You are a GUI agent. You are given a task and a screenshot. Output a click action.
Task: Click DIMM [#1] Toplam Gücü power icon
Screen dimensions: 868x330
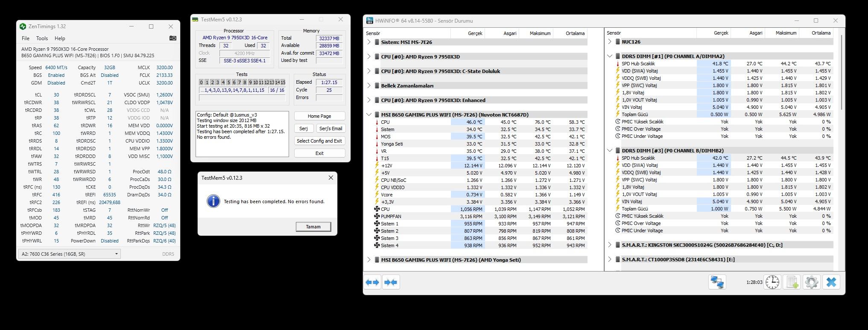pyautogui.click(x=617, y=114)
